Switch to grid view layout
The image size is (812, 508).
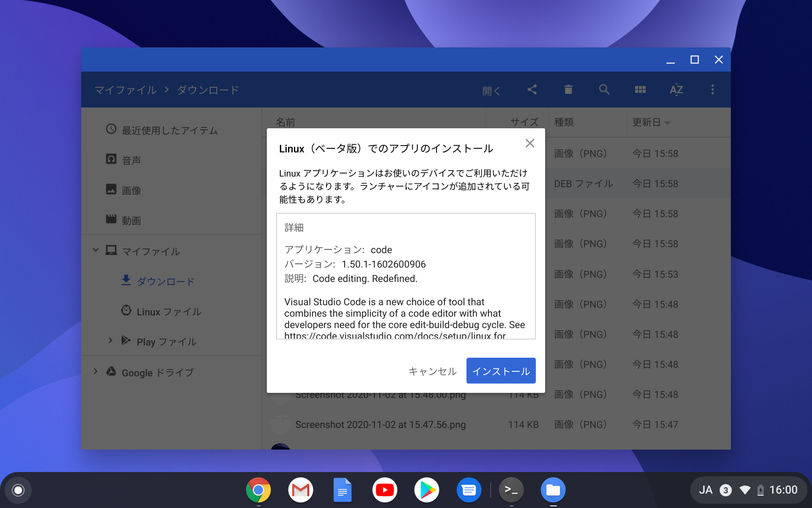pos(640,89)
